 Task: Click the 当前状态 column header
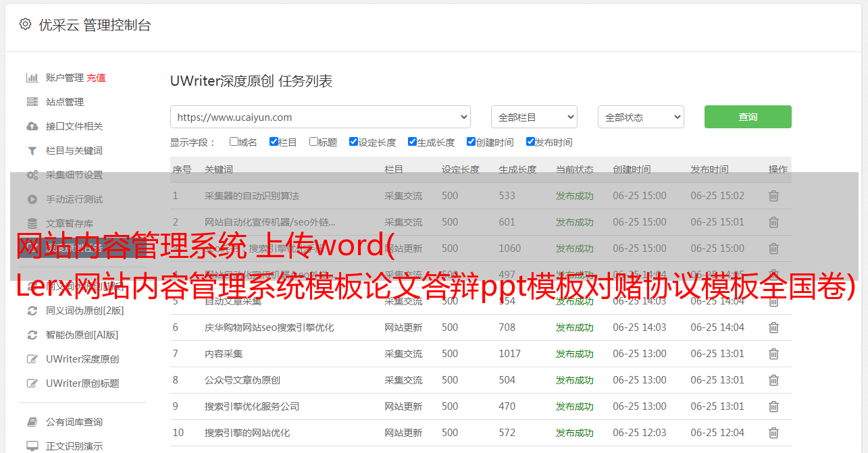click(575, 169)
